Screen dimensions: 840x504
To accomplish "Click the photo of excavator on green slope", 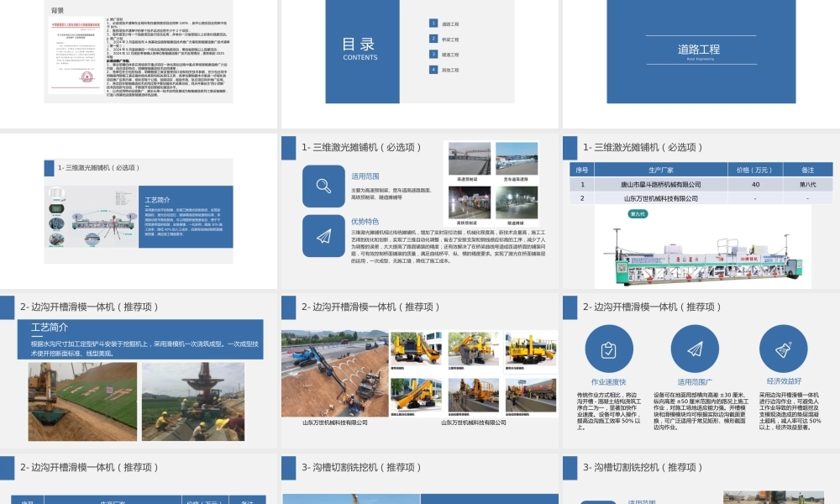I will coord(82,402).
